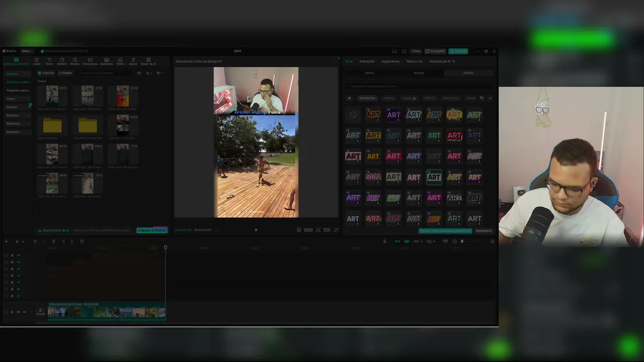Select the highlighted white-outline ART text effect
Image resolution: width=644 pixels, height=362 pixels.
point(434,177)
